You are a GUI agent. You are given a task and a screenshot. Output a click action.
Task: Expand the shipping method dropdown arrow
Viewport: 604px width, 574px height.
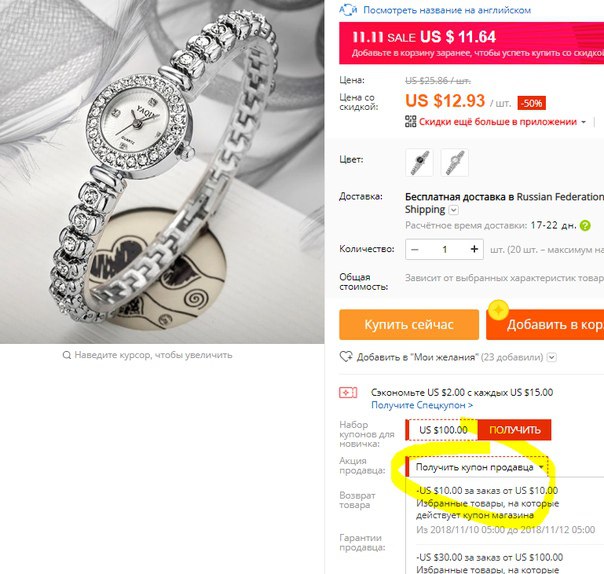[454, 210]
